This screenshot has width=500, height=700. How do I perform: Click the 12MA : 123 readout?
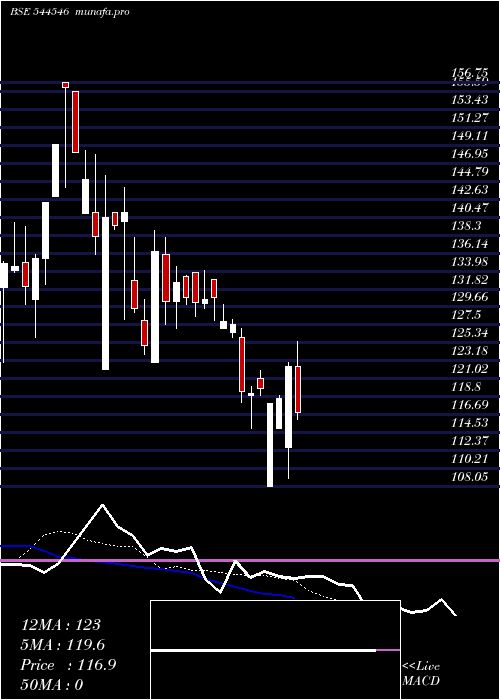tap(61, 625)
